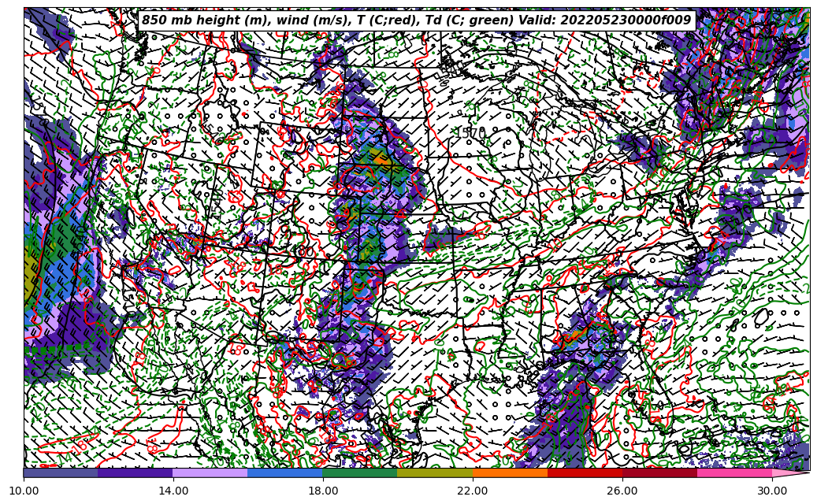Screen dimensions: 817x504
Task: Click the olive 20-22 colorbar segment
Action: [434, 473]
